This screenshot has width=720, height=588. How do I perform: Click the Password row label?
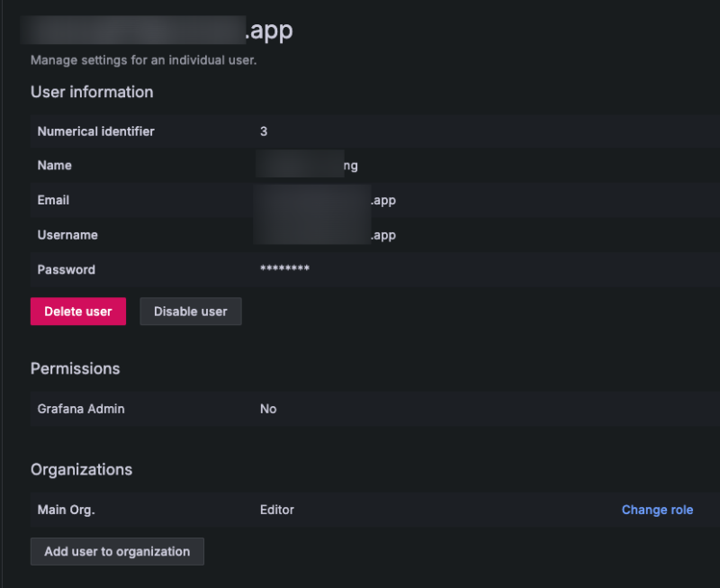tap(66, 269)
